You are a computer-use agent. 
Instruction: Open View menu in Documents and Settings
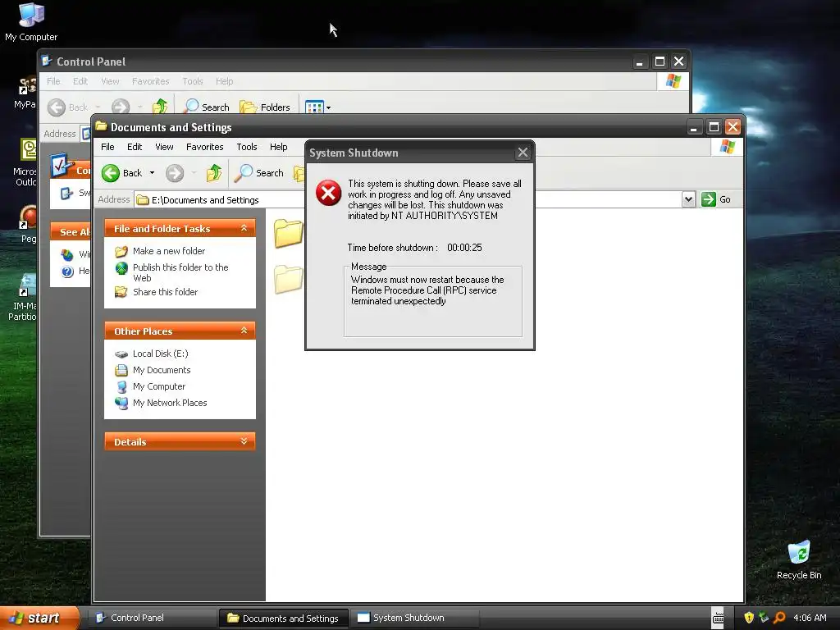tap(164, 147)
